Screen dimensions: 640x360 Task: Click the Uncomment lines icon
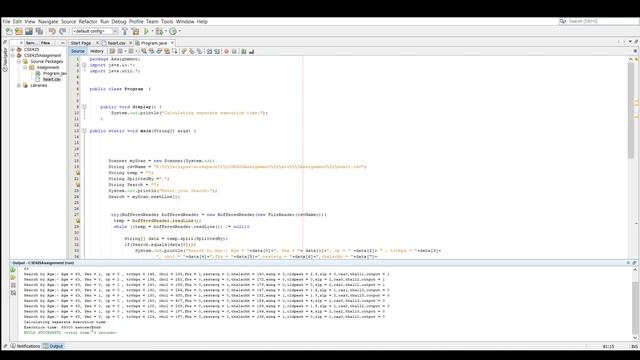tap(251, 51)
